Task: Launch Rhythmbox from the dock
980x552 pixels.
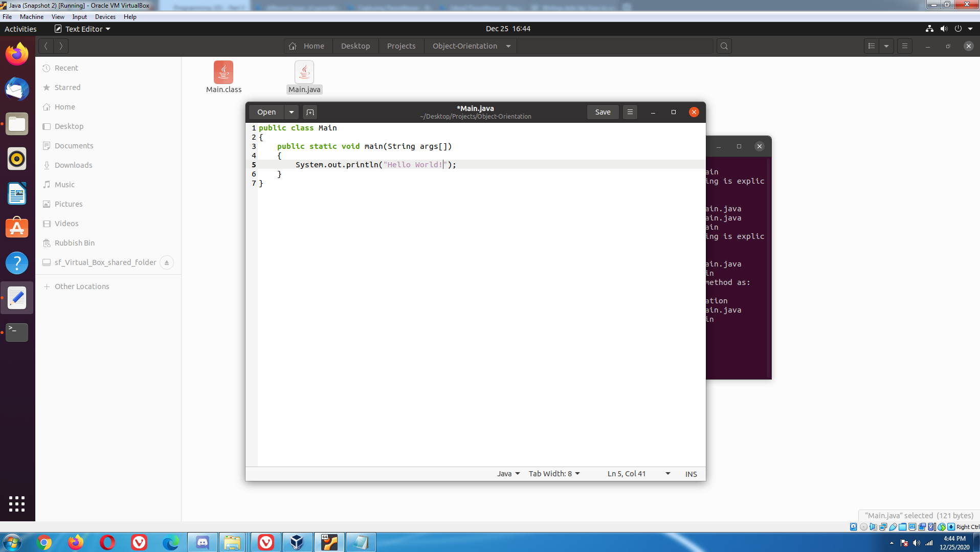Action: pyautogui.click(x=17, y=159)
